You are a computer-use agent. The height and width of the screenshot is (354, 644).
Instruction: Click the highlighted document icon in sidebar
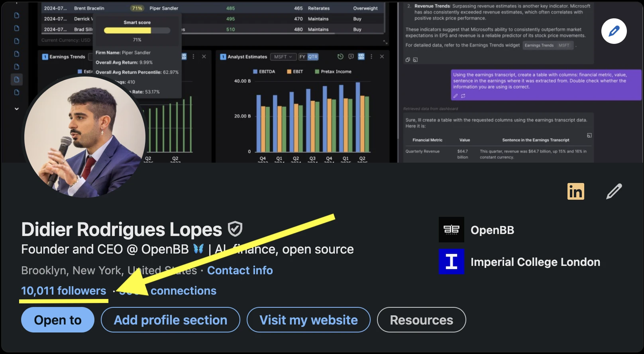tap(17, 79)
